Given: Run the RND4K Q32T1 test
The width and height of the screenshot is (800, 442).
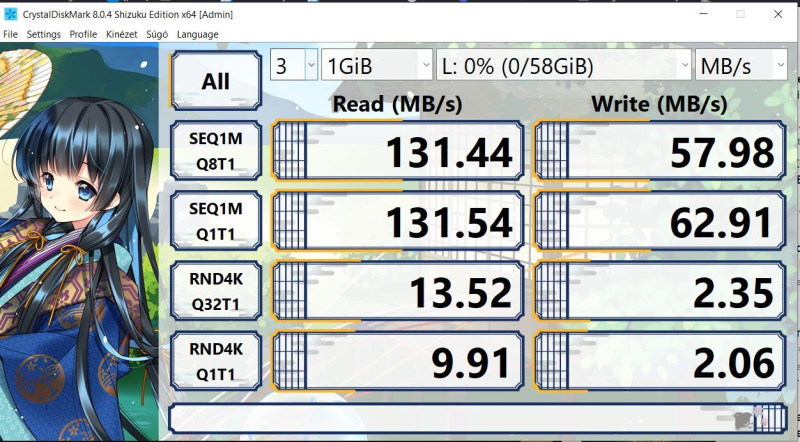Looking at the screenshot, I should coord(215,291).
